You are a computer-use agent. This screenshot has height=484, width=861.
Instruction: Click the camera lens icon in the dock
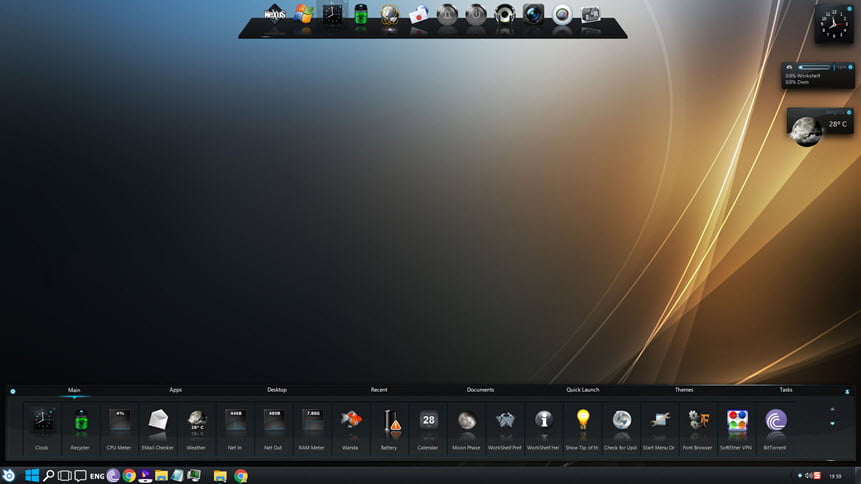(533, 14)
